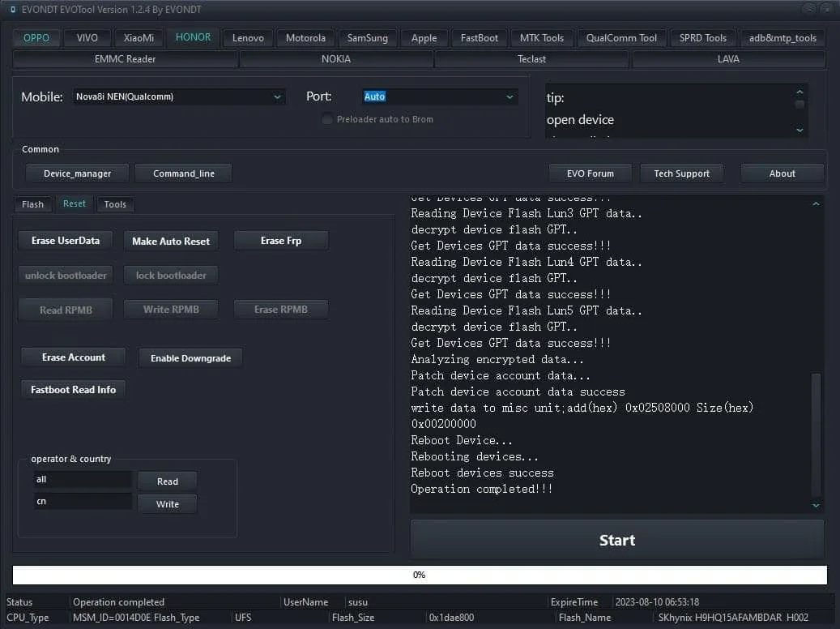The height and width of the screenshot is (629, 840).
Task: Click the tip box up arrow
Action: (799, 92)
